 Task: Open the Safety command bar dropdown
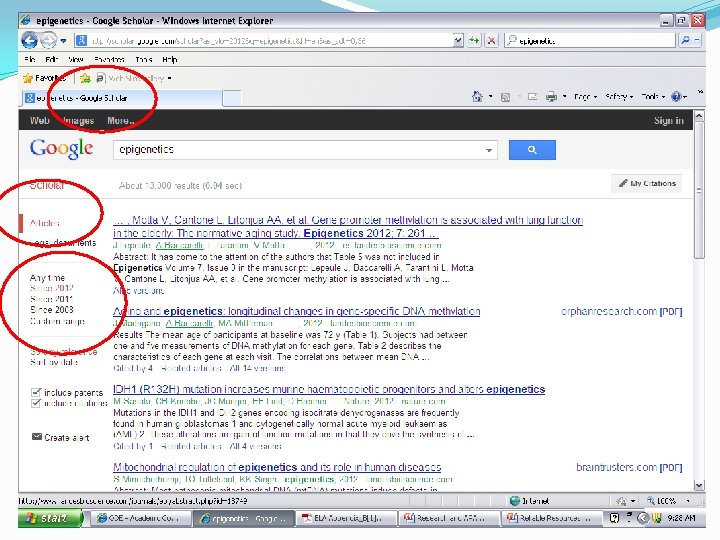[x=619, y=97]
